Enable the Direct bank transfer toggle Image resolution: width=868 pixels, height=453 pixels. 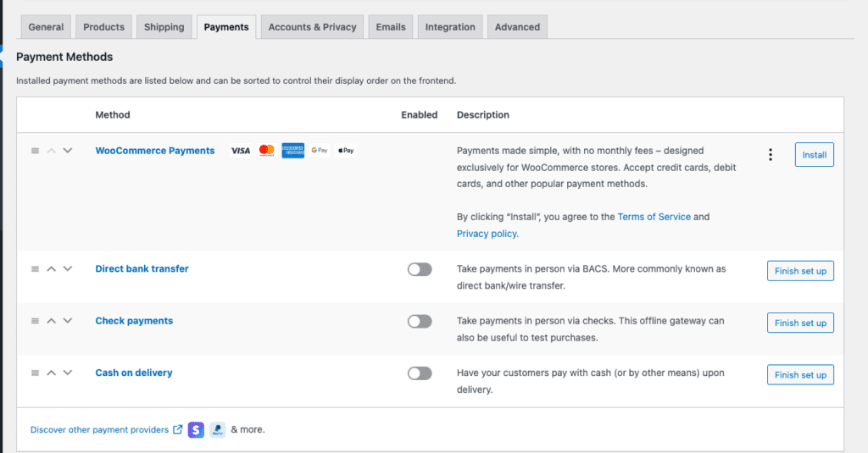419,269
